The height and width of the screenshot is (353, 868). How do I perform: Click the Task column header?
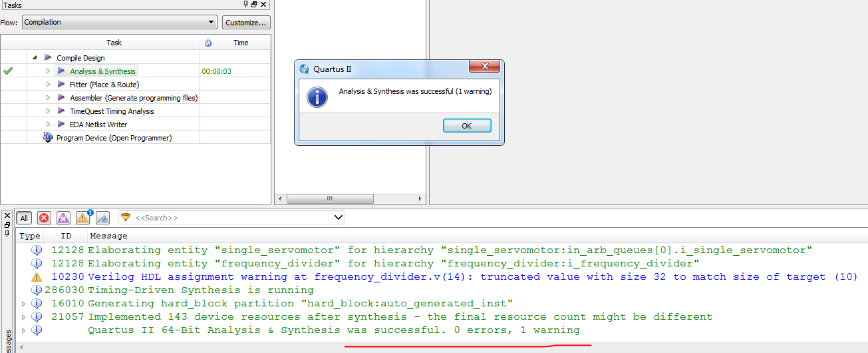[114, 43]
